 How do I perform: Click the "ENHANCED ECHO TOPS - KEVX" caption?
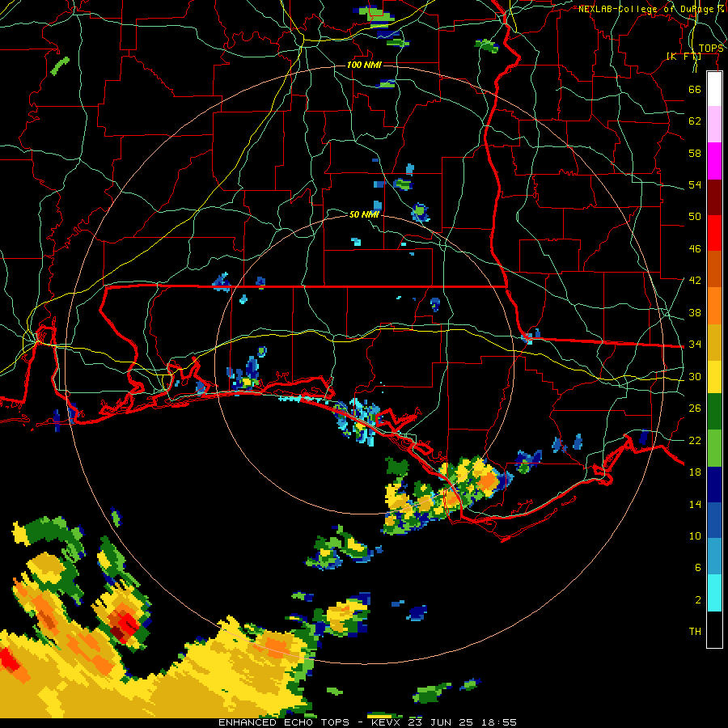[x=311, y=722]
